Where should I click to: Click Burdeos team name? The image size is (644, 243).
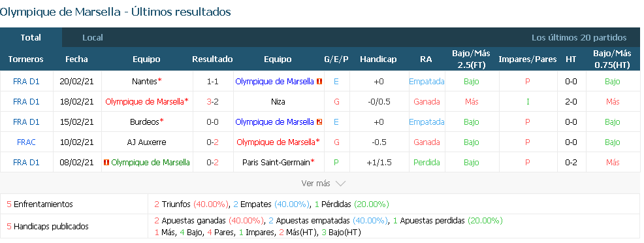click(144, 122)
